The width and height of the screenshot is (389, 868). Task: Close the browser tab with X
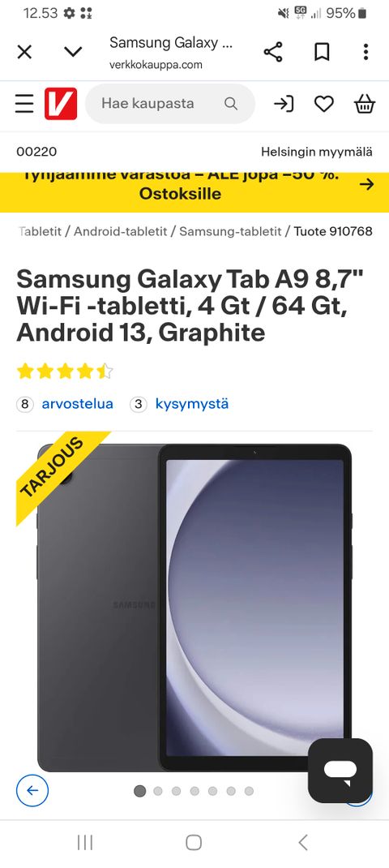pyautogui.click(x=24, y=52)
